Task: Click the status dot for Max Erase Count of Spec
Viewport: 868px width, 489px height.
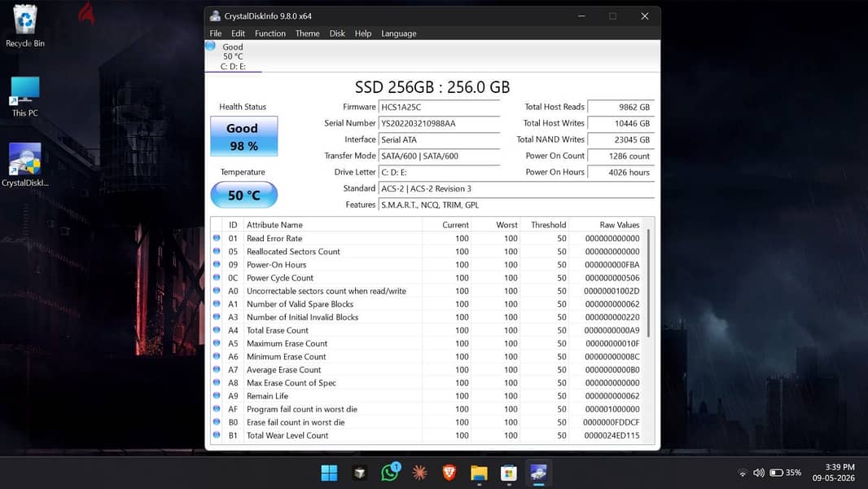Action: click(217, 383)
